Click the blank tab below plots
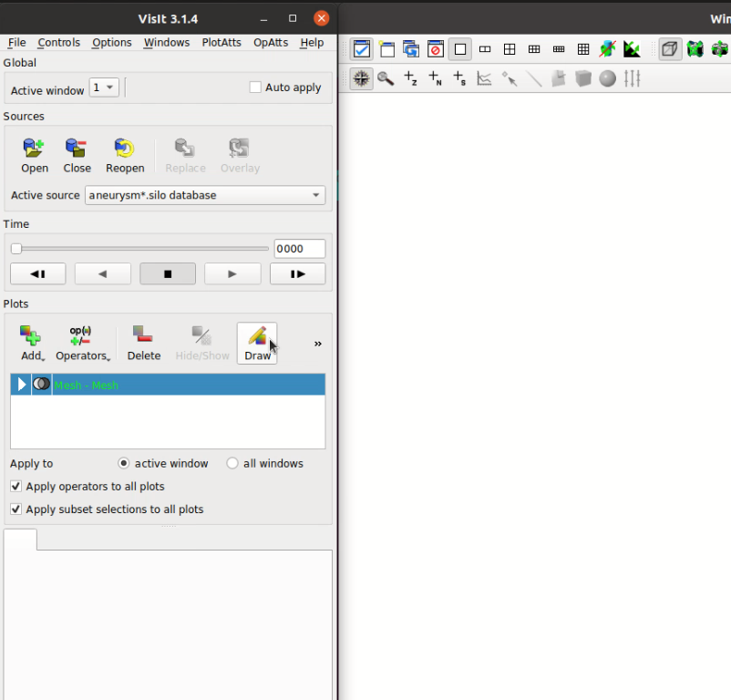Image resolution: width=731 pixels, height=700 pixels. (20, 540)
